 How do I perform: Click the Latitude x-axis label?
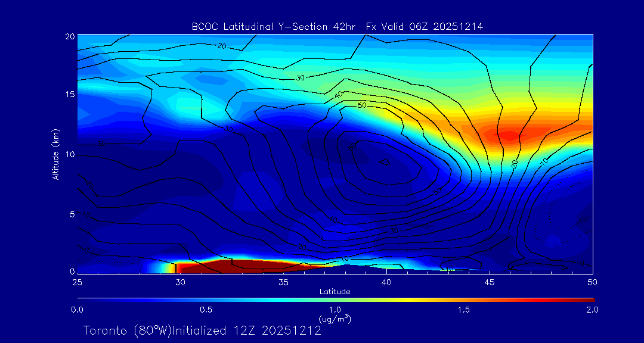coord(335,291)
